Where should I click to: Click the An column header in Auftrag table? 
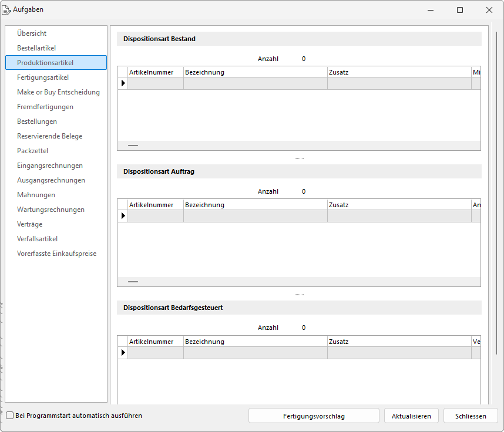pos(476,205)
